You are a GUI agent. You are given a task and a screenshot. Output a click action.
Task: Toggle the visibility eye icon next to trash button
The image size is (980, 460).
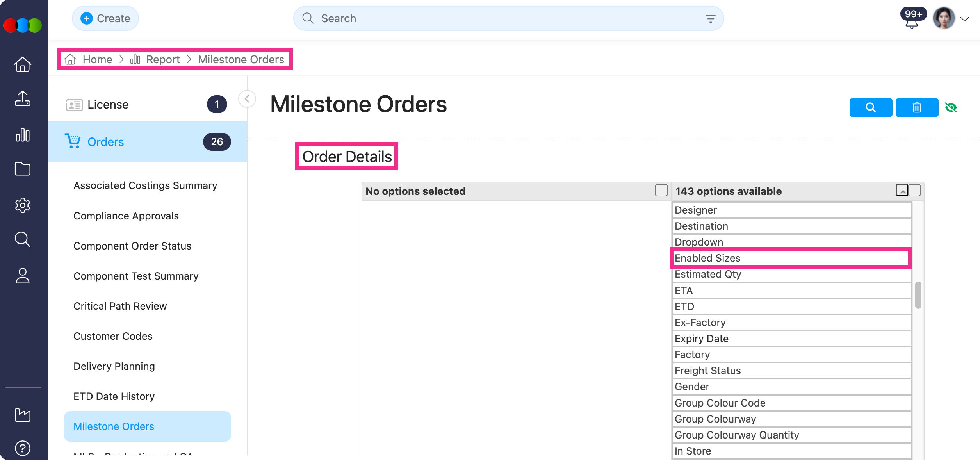[951, 107]
